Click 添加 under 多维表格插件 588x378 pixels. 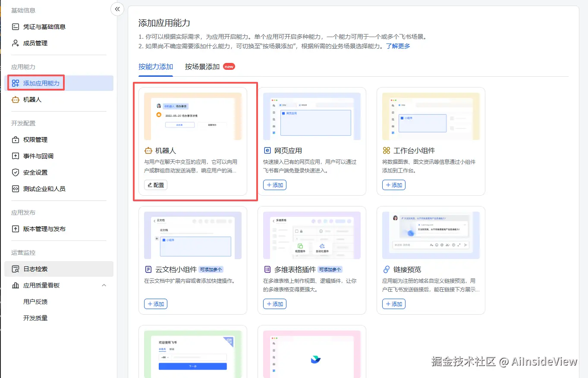pos(275,304)
